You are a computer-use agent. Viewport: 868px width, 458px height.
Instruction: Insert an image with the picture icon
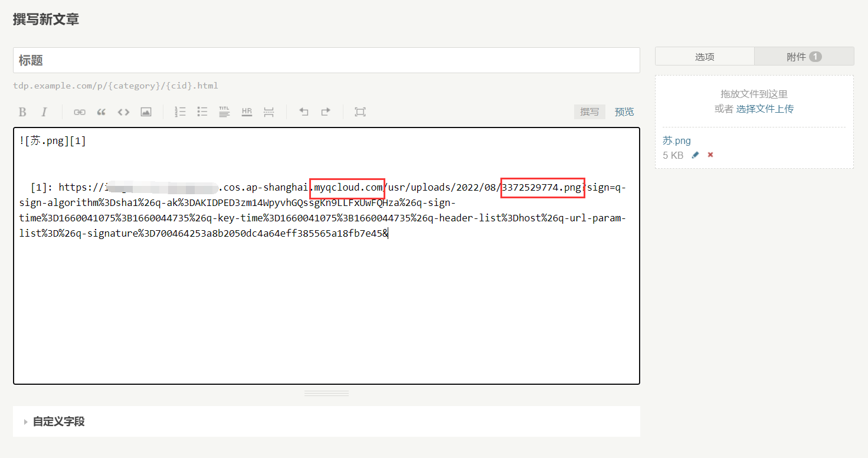[x=146, y=112]
